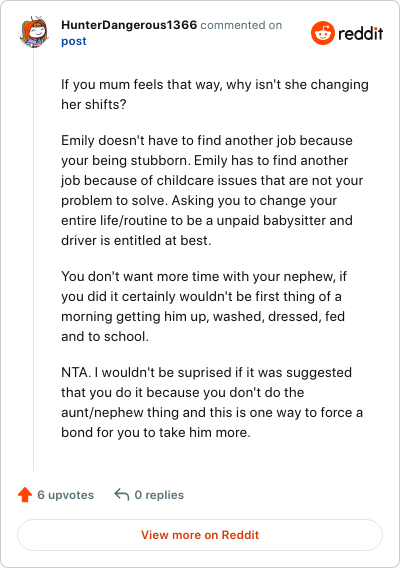Click the orange upvote arrow icon
The height and width of the screenshot is (568, 400).
click(25, 494)
